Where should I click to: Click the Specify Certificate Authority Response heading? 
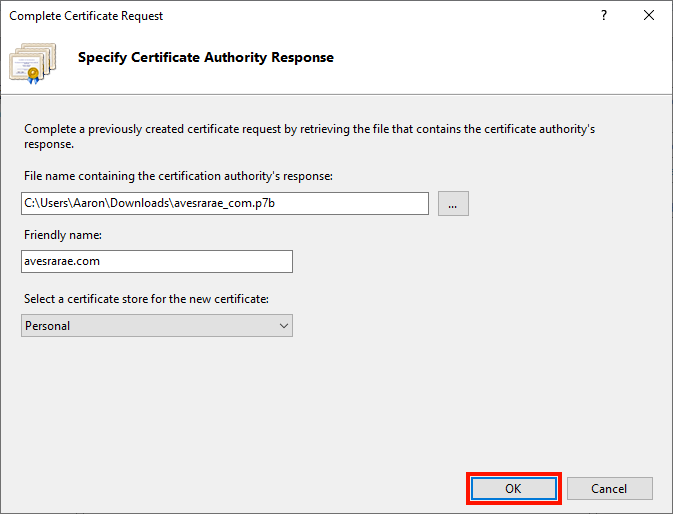click(206, 58)
